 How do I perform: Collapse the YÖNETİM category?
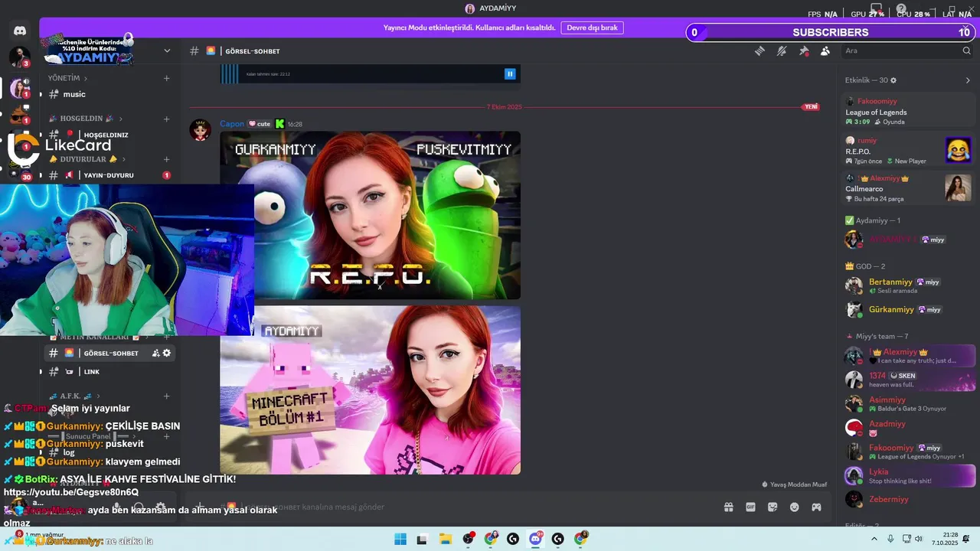67,78
